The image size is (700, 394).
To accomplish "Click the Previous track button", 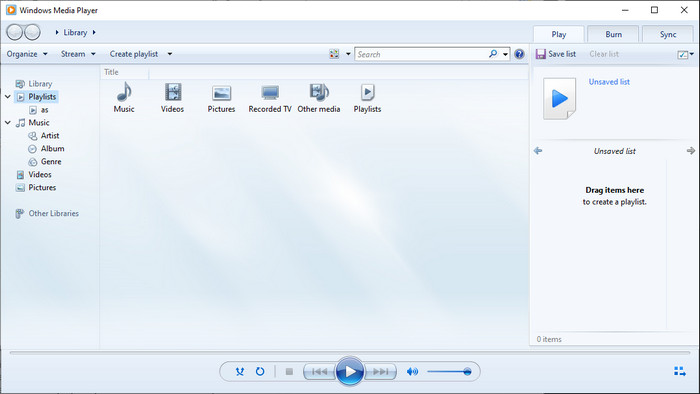I will [319, 371].
